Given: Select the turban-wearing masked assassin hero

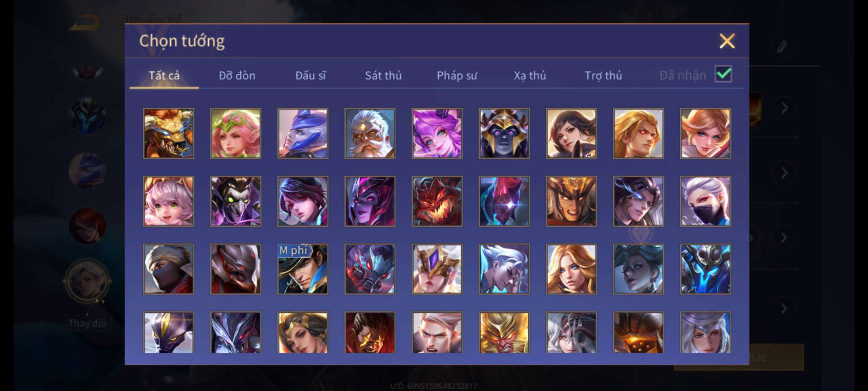Looking at the screenshot, I should coord(169,269).
